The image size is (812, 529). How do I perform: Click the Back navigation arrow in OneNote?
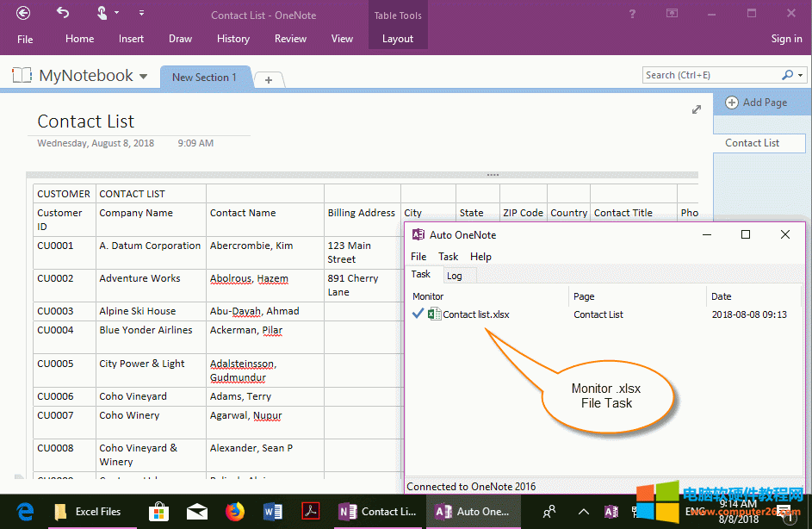22,13
